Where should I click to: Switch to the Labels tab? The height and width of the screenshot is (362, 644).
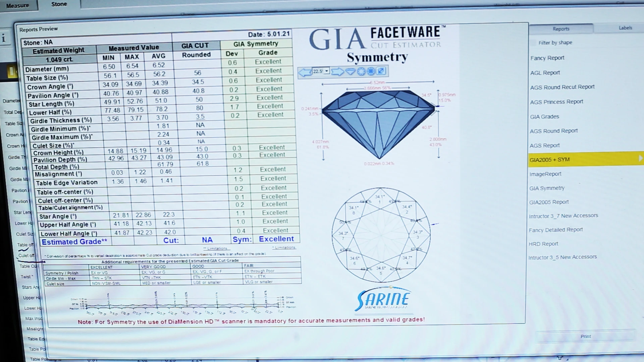[x=625, y=28]
